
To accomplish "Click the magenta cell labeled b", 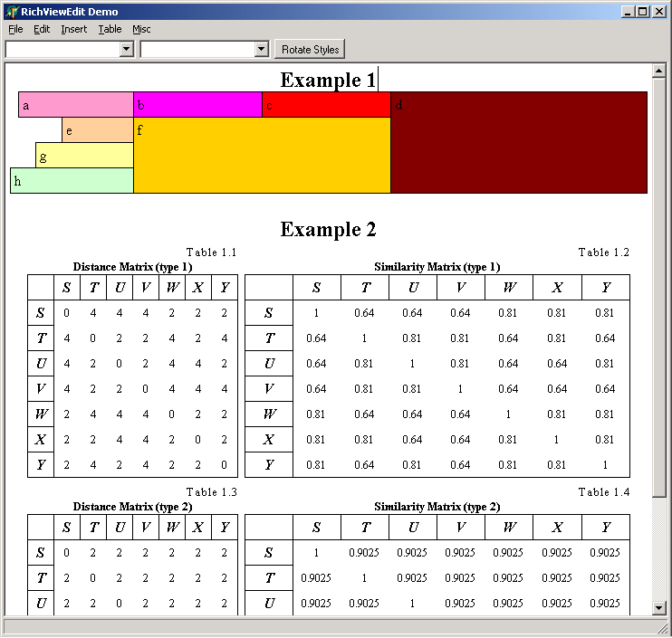I will point(197,105).
